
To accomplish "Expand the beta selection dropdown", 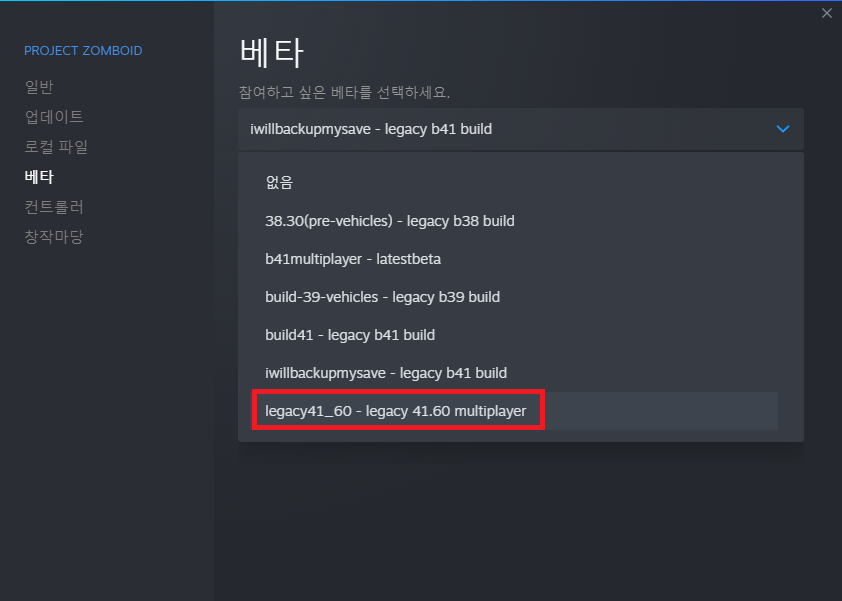I will pyautogui.click(x=520, y=128).
